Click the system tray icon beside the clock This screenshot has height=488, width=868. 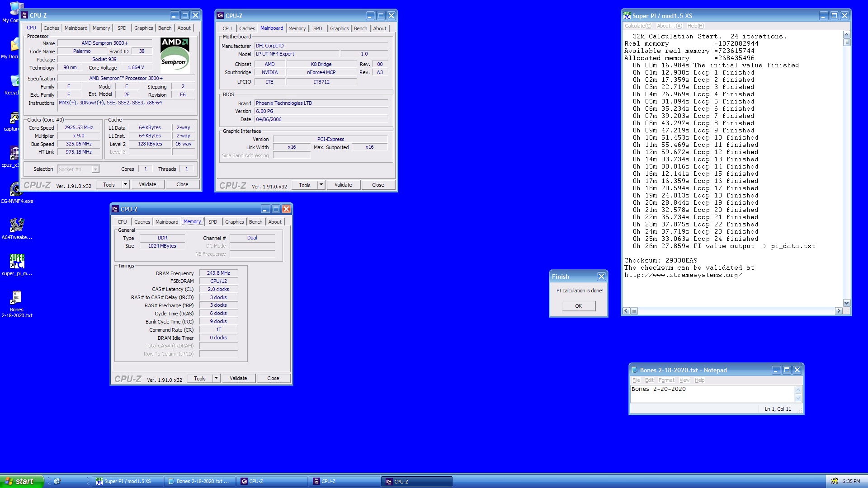click(x=835, y=481)
